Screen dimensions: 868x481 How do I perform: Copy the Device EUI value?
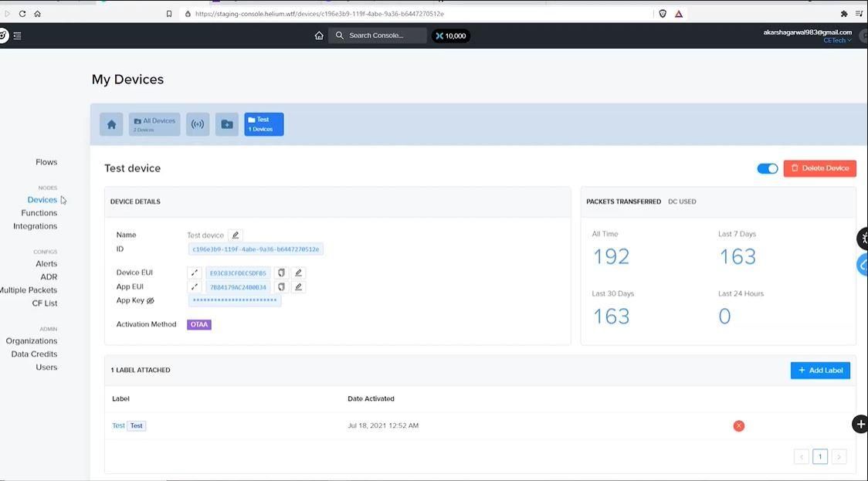pos(281,273)
